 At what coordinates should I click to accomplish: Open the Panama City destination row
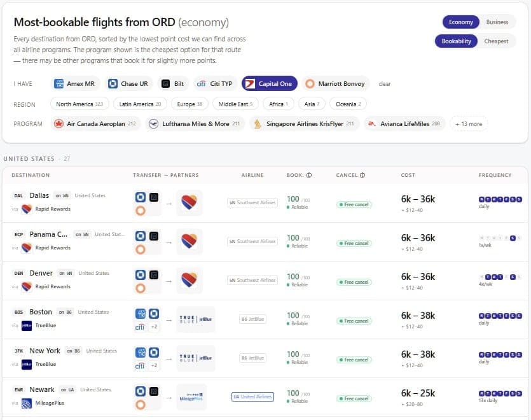click(x=265, y=242)
